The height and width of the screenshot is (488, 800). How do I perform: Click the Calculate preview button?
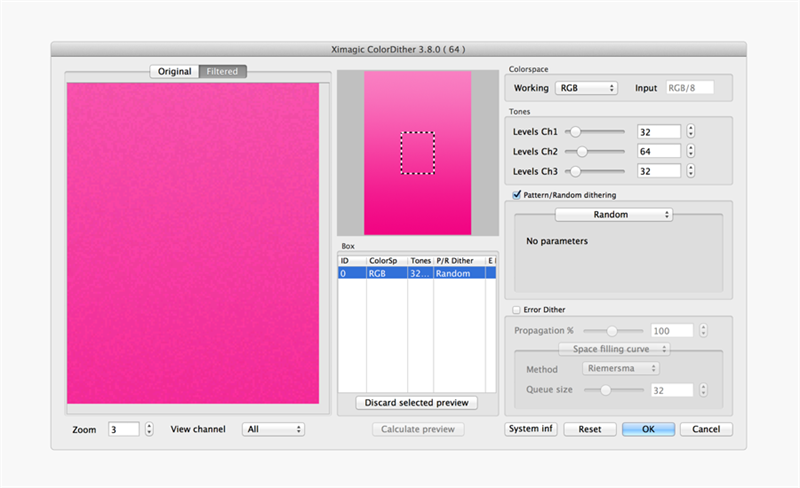[418, 429]
